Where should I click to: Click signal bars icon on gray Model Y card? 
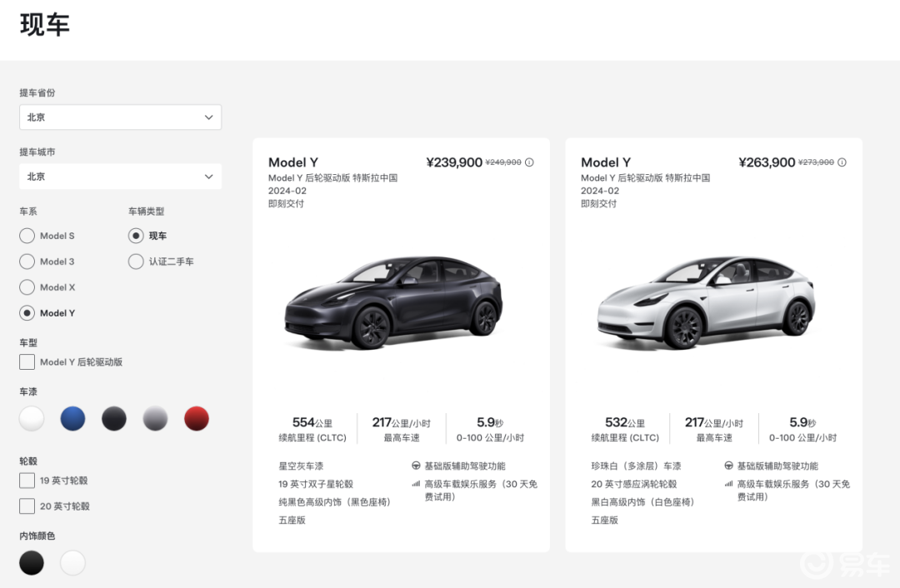416,484
